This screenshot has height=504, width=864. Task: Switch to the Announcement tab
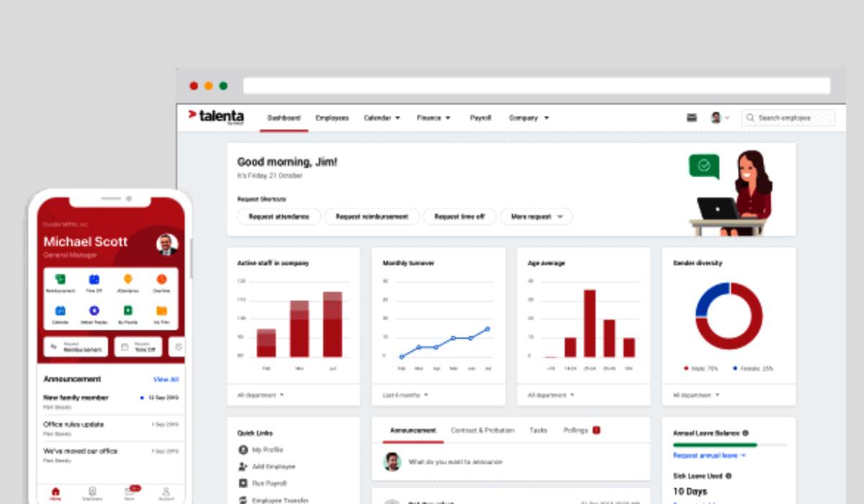[413, 430]
